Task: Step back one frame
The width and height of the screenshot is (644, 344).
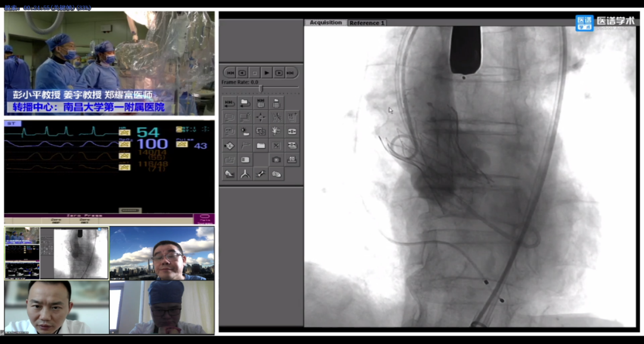Action: (x=242, y=73)
